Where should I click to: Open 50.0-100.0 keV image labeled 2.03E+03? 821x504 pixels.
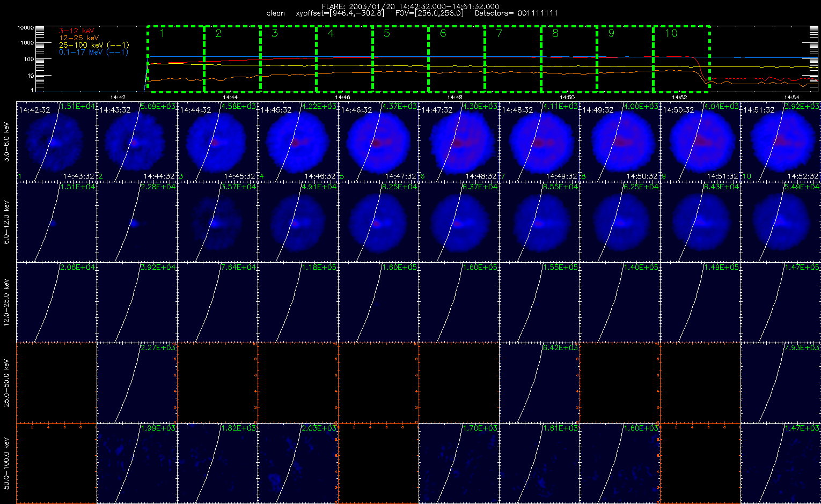298,463
